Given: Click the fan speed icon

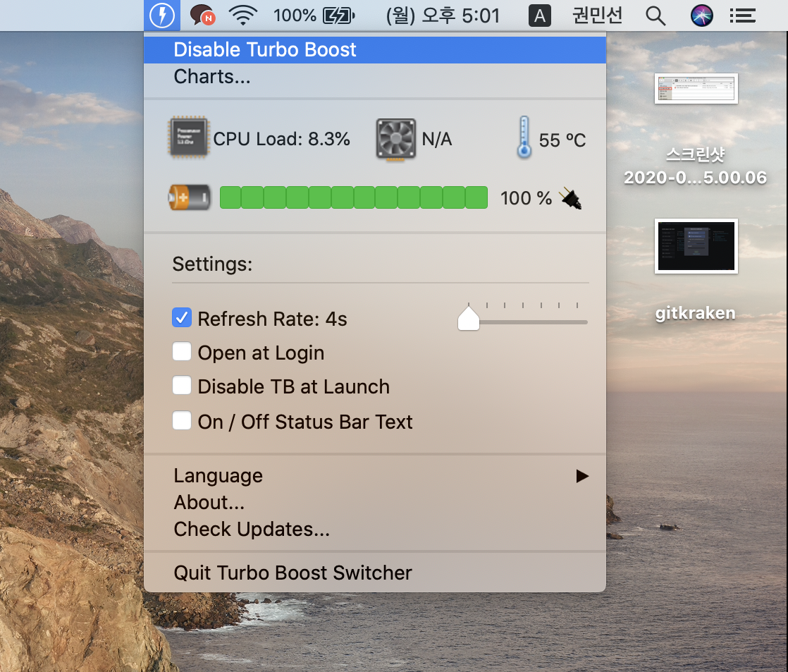Looking at the screenshot, I should tap(396, 139).
